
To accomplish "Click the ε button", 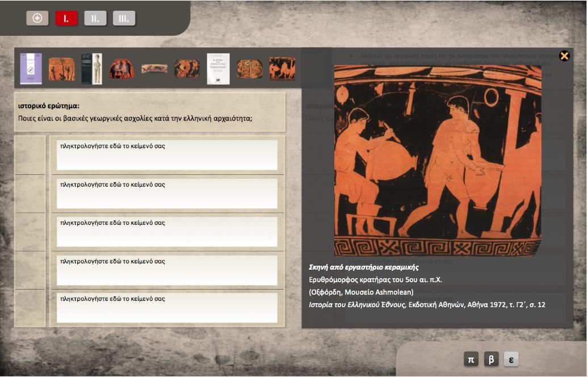I will tap(511, 359).
